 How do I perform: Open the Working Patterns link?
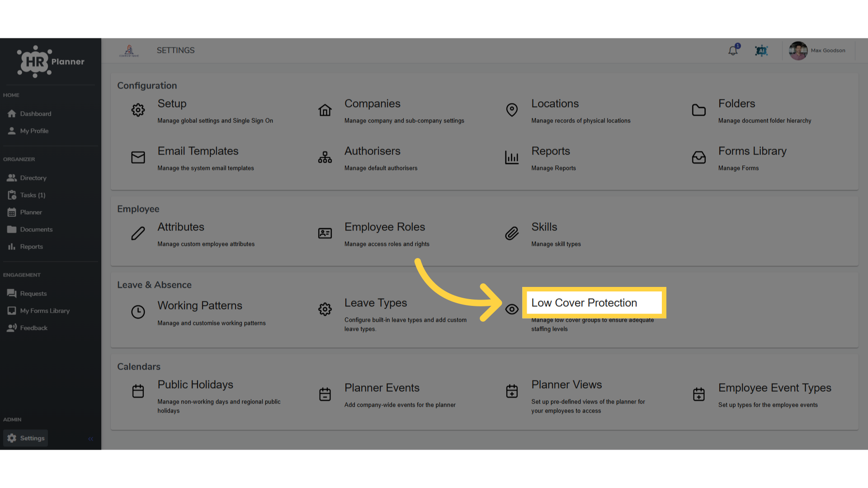coord(200,305)
